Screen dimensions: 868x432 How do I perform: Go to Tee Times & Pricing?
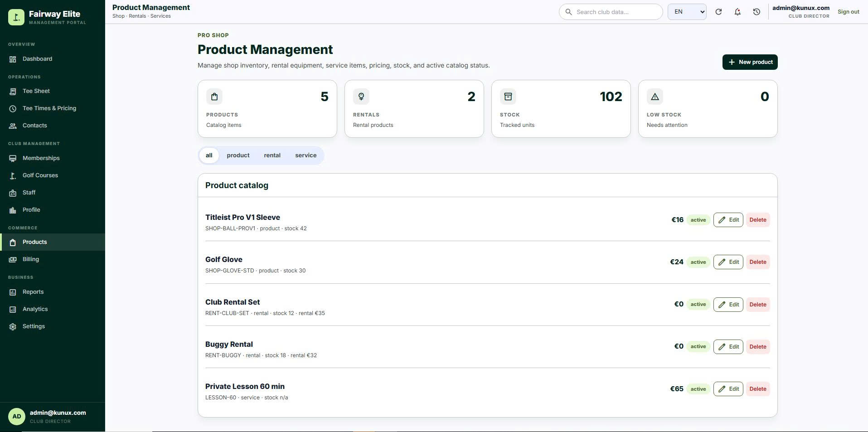[53, 108]
